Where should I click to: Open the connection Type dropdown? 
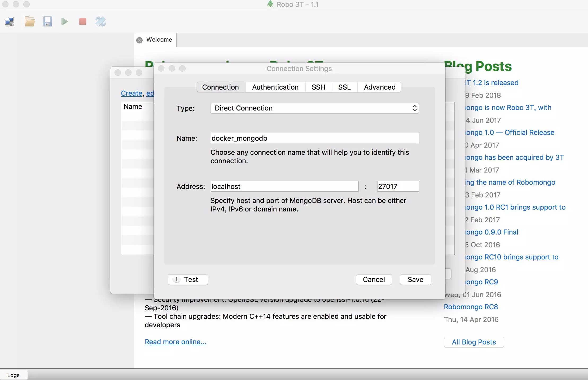(314, 108)
